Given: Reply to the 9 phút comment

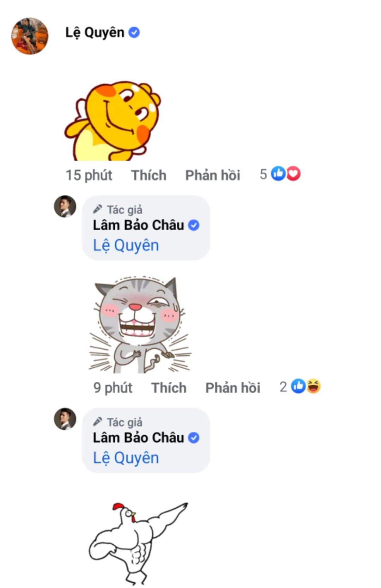Looking at the screenshot, I should tap(233, 388).
